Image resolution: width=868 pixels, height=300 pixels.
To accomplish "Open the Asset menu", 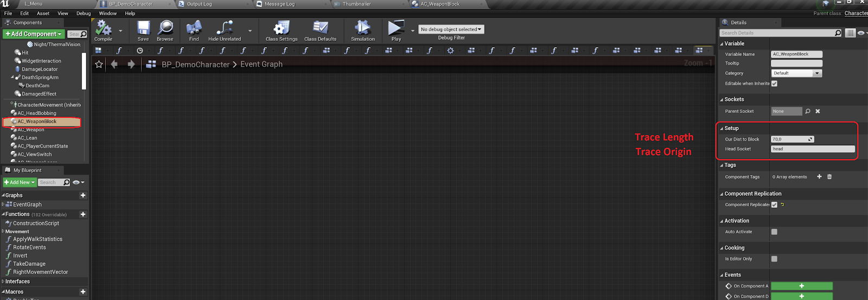I will point(43,13).
